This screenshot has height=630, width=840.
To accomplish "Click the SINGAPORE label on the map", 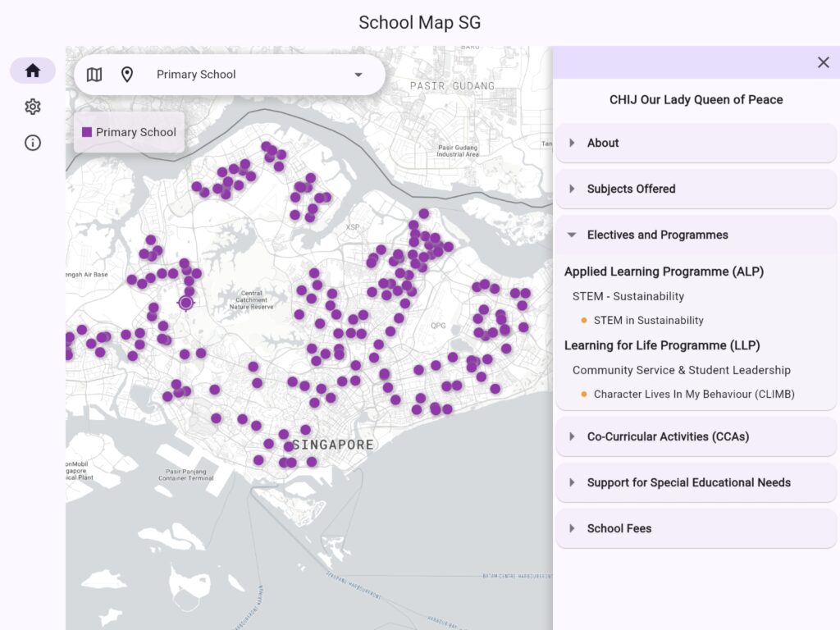I will point(333,445).
